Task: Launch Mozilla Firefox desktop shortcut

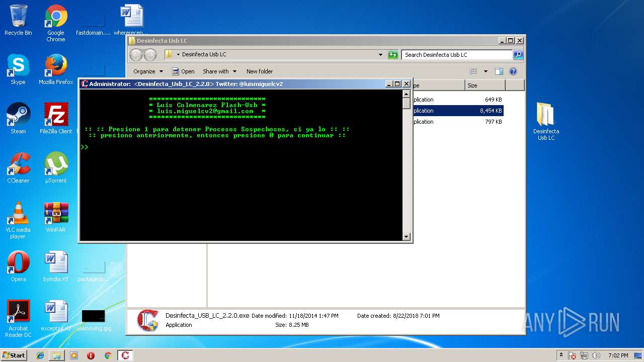Action: coord(56,69)
